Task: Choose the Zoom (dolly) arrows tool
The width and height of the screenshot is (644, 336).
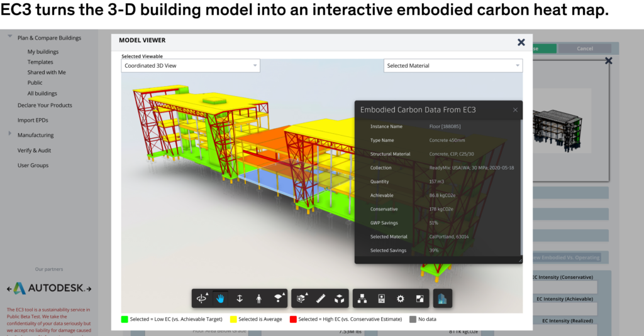Action: [240, 299]
